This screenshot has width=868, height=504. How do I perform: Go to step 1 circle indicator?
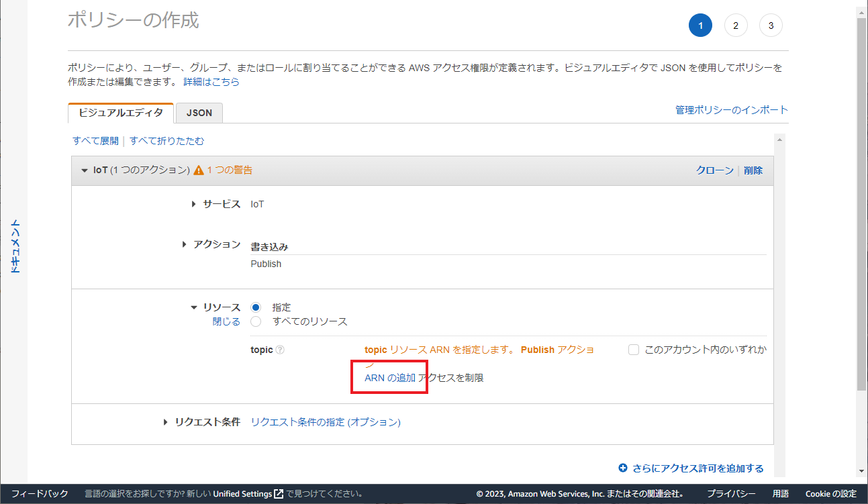point(700,26)
